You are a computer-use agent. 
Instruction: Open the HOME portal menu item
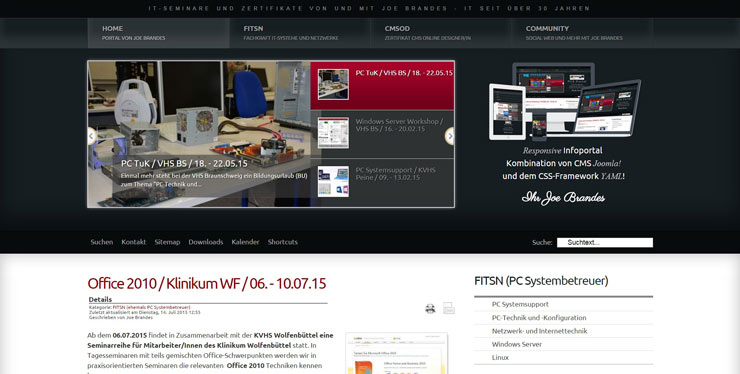[159, 33]
